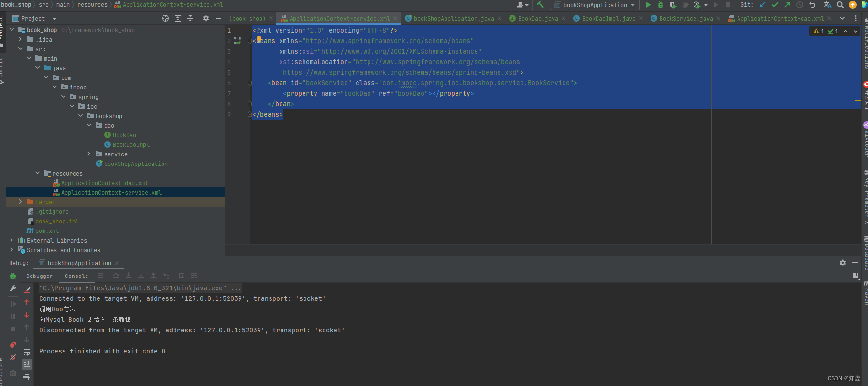
Task: Switch to Debugger tab
Action: click(40, 276)
